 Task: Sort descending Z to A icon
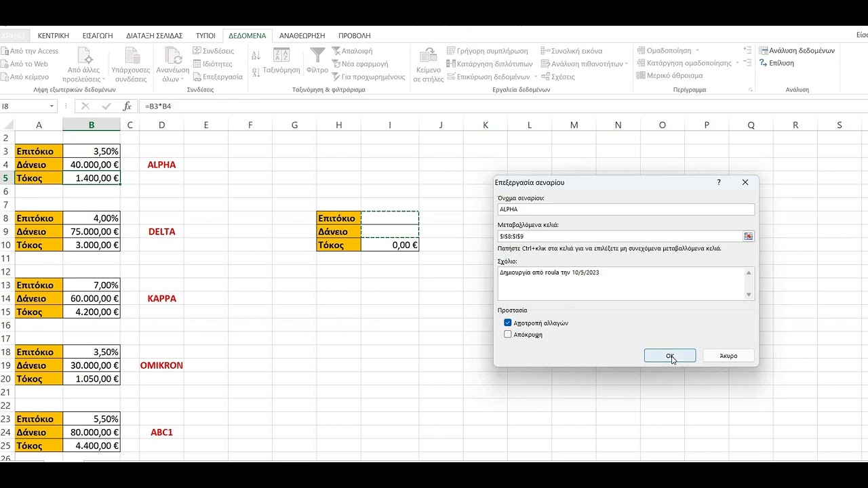(x=256, y=71)
